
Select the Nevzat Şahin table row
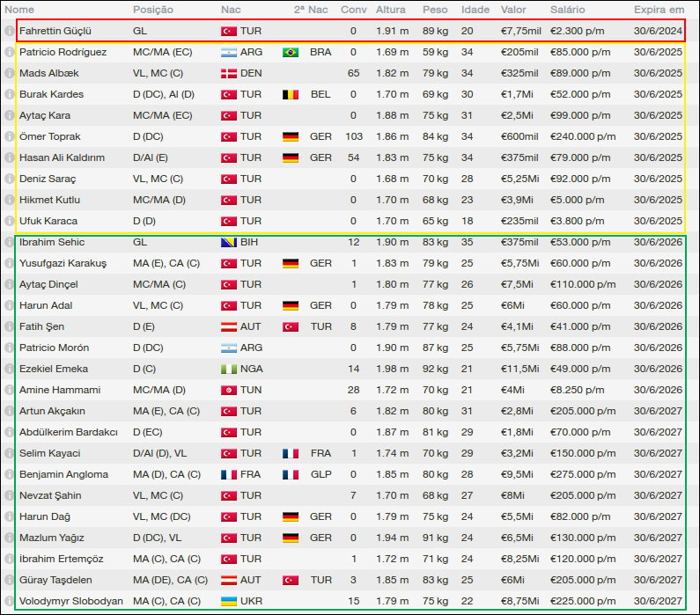[352, 495]
